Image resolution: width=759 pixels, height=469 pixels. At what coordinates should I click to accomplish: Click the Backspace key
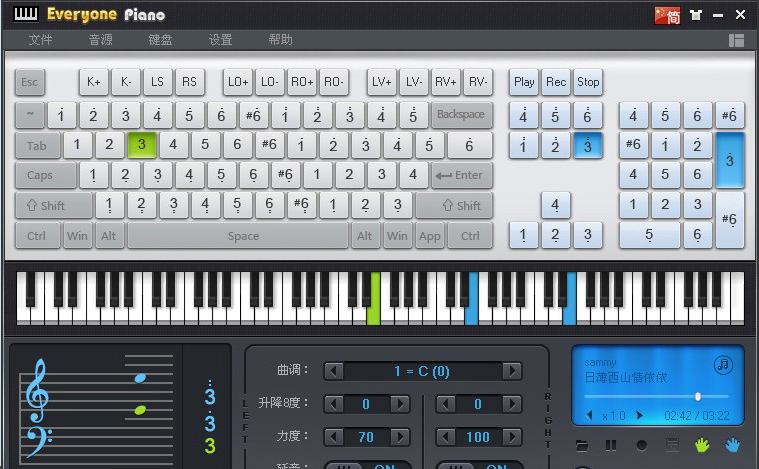[x=461, y=115]
